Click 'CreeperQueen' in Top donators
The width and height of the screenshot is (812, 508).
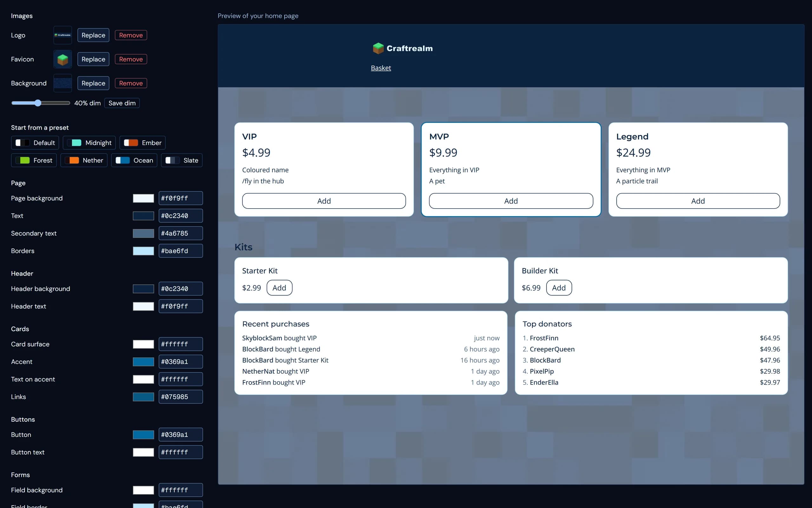(x=552, y=349)
